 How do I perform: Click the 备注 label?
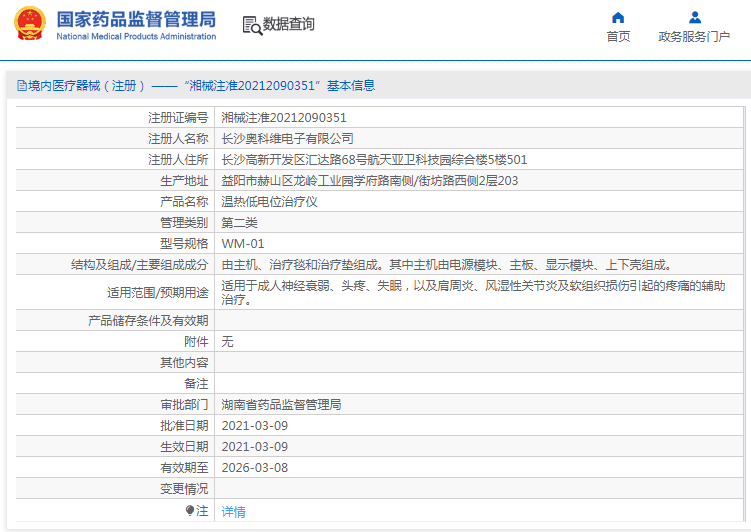pyautogui.click(x=196, y=384)
